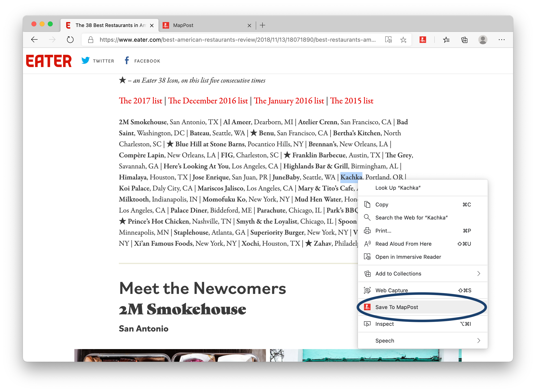Screen dimensions: 536x392
Task: Select Inspect from the context menu
Action: 423,324
